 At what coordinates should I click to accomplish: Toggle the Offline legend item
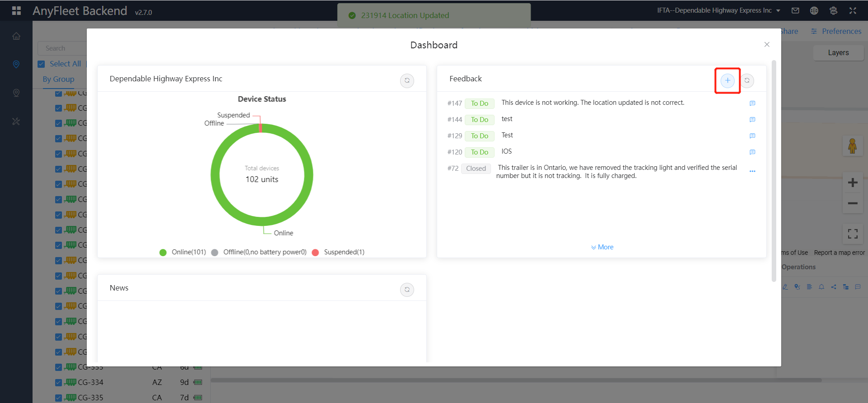[x=259, y=252]
